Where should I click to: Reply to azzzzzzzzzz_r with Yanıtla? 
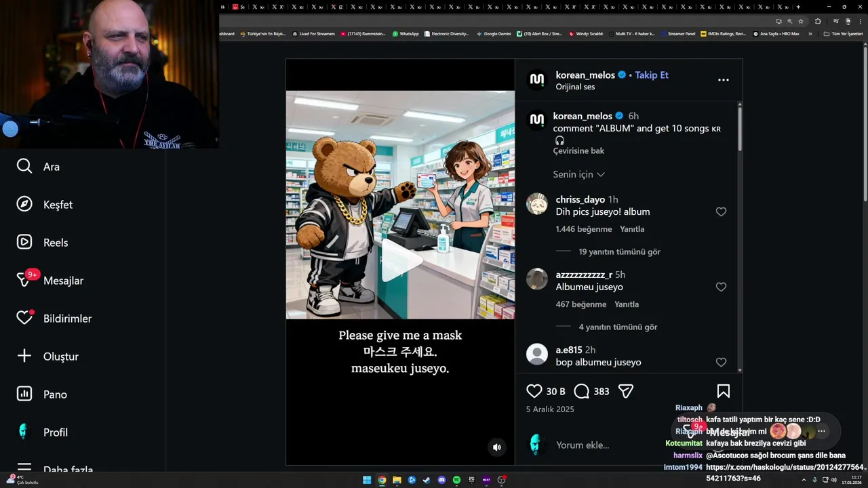coord(627,304)
